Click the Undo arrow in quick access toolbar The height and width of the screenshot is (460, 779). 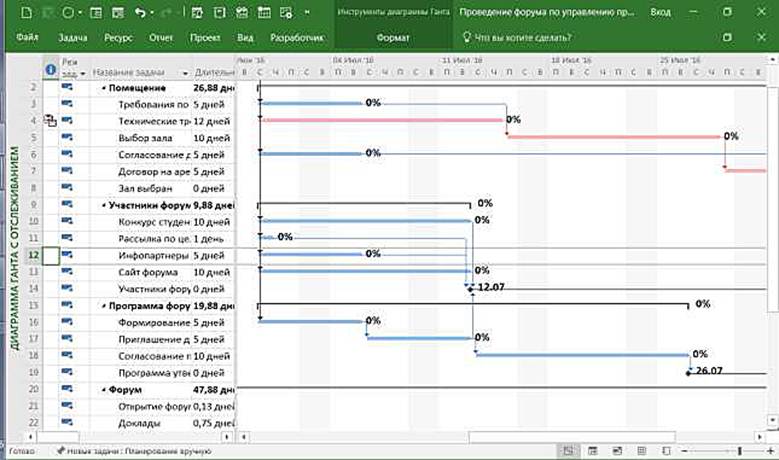[140, 13]
